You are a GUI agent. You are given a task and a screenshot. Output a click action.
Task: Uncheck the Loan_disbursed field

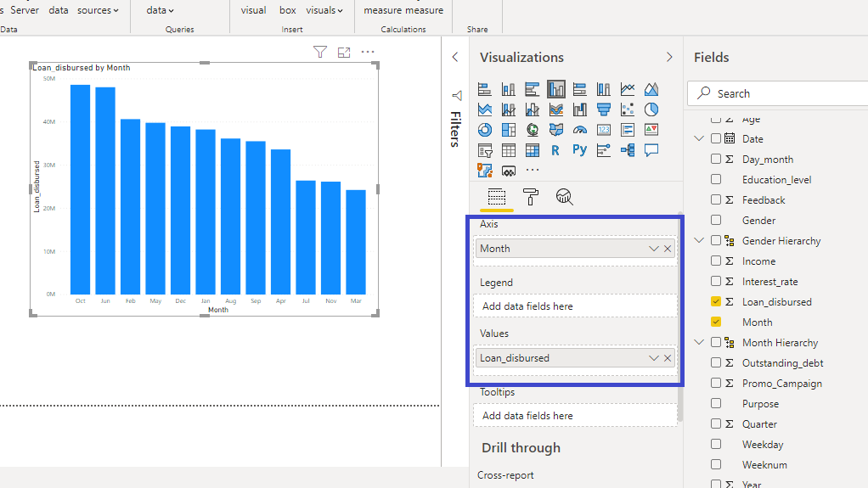point(716,302)
